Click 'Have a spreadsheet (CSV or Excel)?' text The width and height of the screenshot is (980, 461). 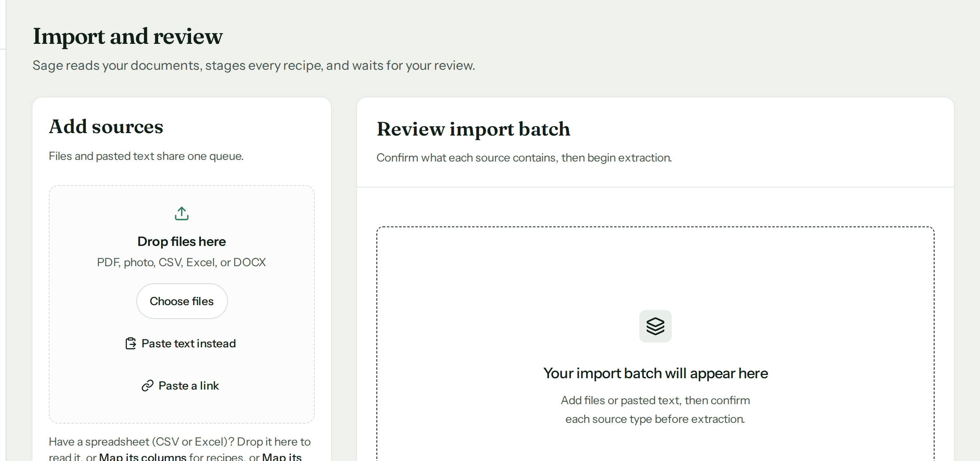point(142,442)
